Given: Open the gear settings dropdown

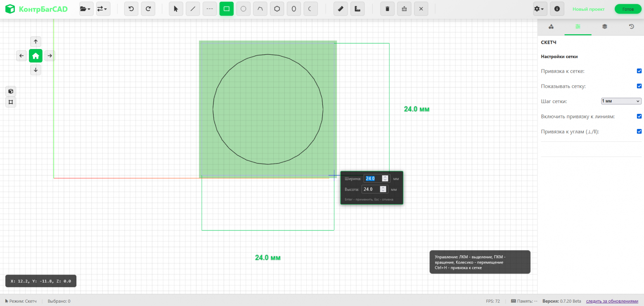Looking at the screenshot, I should tap(540, 9).
